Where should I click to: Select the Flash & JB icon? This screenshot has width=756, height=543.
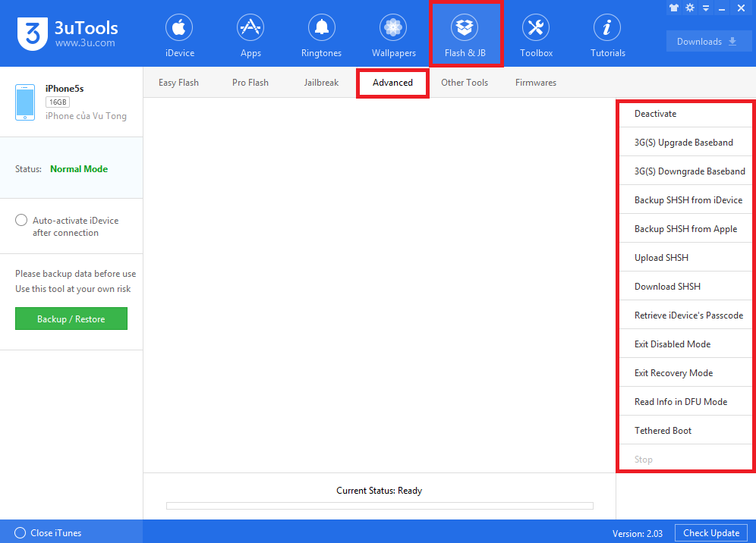465,27
